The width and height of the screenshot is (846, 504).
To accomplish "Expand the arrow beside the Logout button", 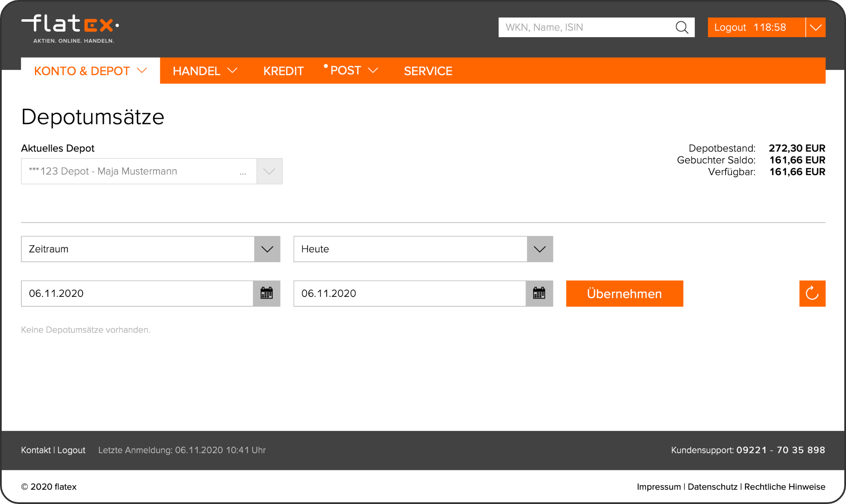I will click(x=815, y=27).
